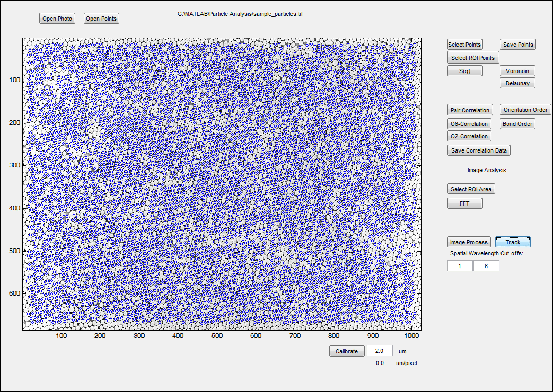
Task: Click the highlighted Track button
Action: (x=513, y=242)
